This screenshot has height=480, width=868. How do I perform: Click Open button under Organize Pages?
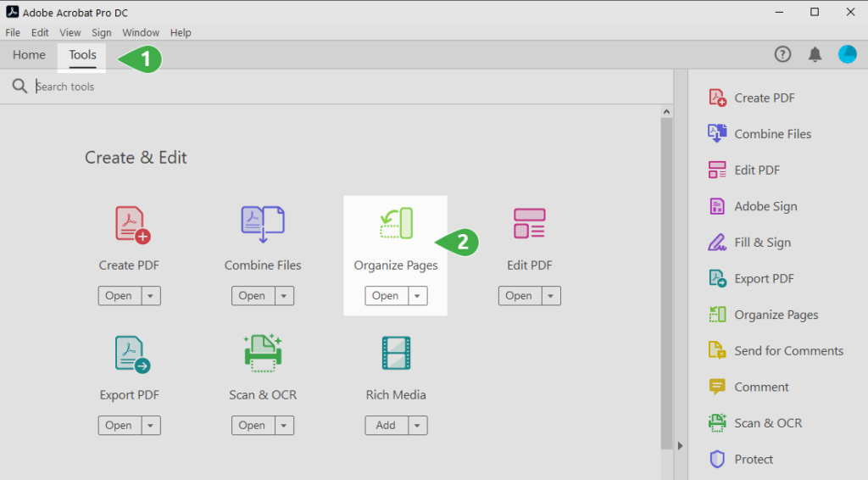pyautogui.click(x=387, y=296)
